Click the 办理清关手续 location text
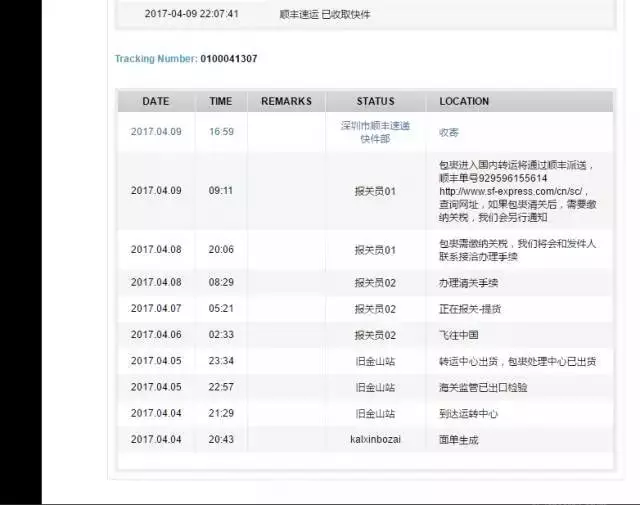The width and height of the screenshot is (640, 505). (469, 283)
